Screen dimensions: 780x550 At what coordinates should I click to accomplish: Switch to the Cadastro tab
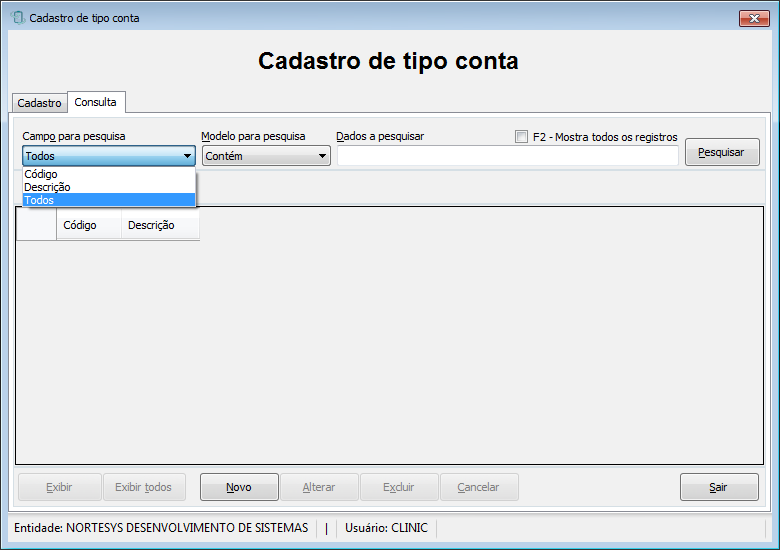click(x=39, y=103)
